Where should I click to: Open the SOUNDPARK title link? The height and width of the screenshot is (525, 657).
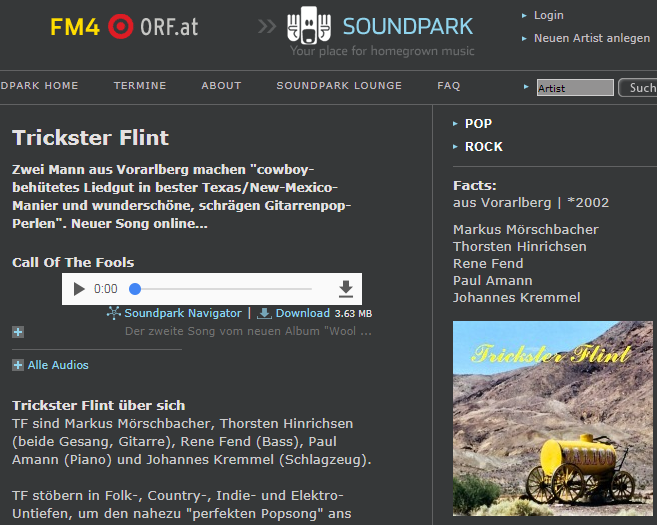point(408,26)
